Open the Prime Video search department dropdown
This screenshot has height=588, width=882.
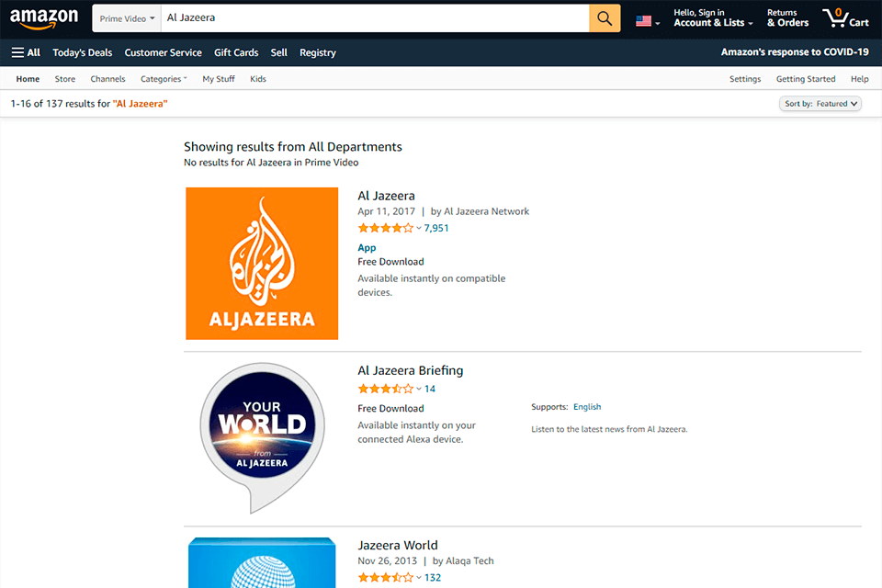[x=127, y=18]
